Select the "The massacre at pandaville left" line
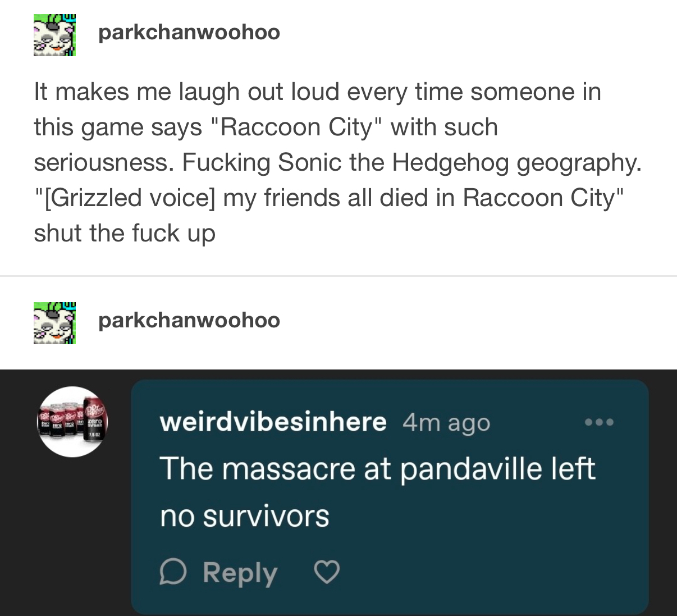 (377, 468)
